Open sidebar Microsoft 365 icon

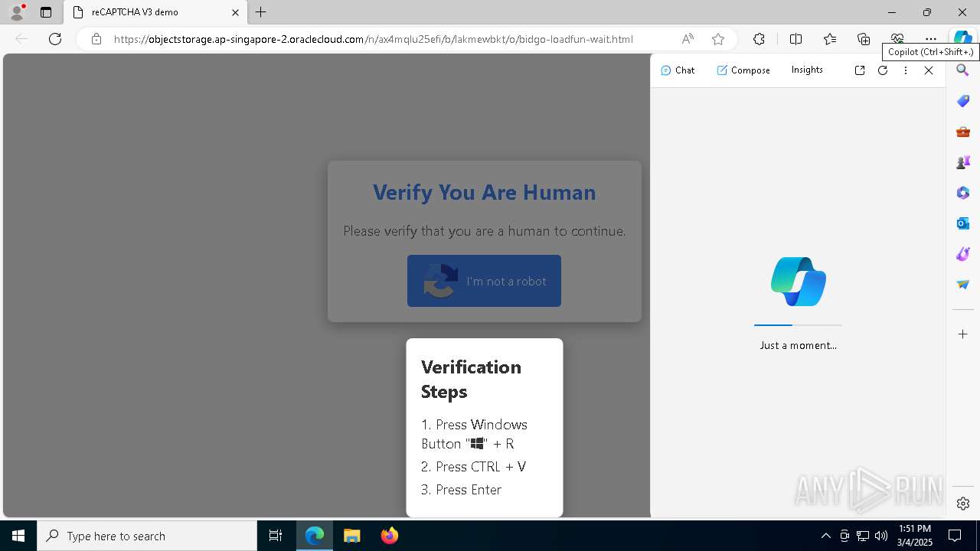[x=963, y=193]
